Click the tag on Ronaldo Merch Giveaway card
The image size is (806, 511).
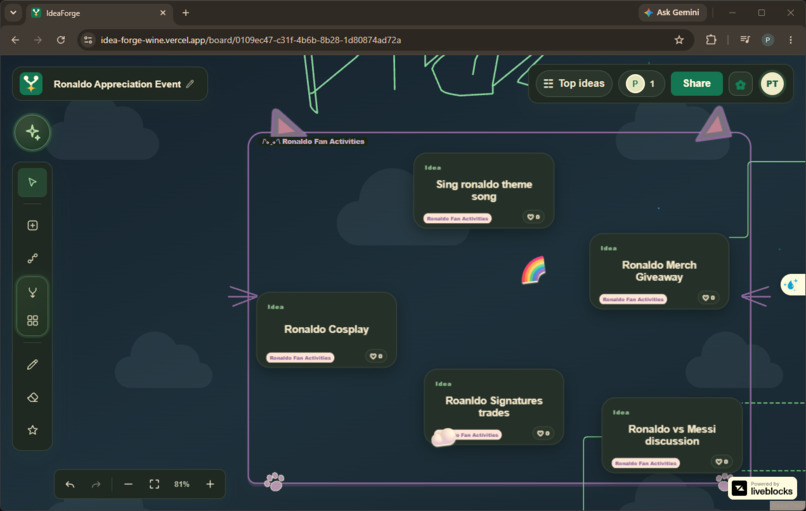(633, 299)
